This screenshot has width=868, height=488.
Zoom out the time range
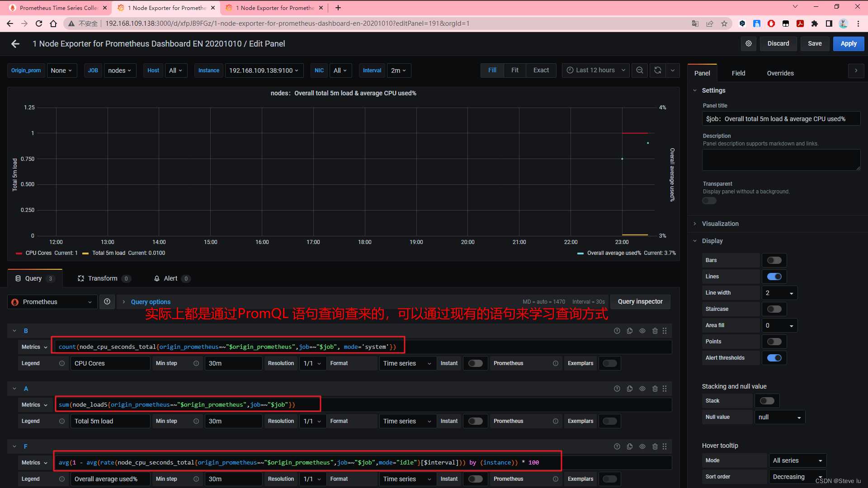coord(640,70)
